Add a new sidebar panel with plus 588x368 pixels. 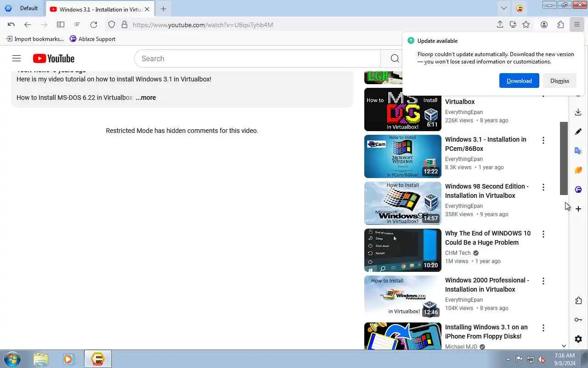click(578, 209)
